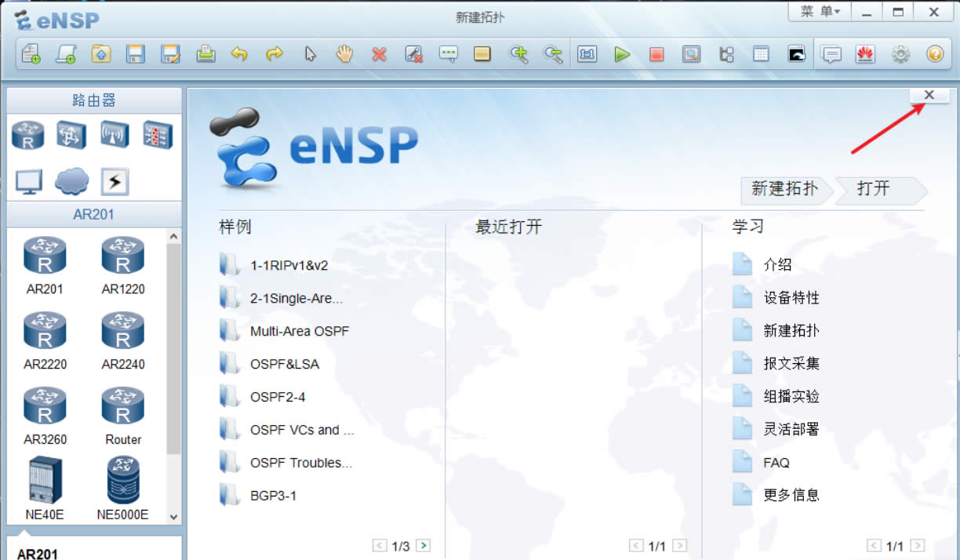Select the switch device category icon

coord(71,135)
